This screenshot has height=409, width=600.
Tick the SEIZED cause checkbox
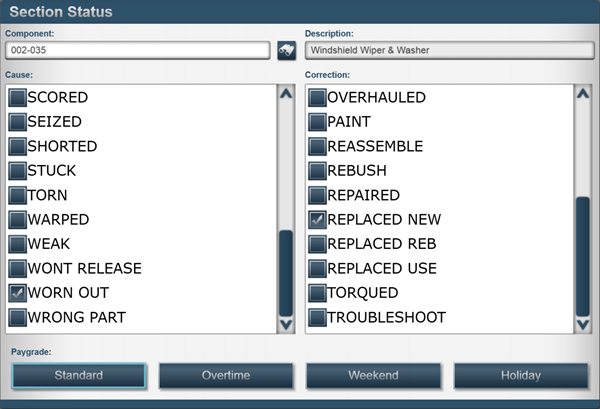18,122
